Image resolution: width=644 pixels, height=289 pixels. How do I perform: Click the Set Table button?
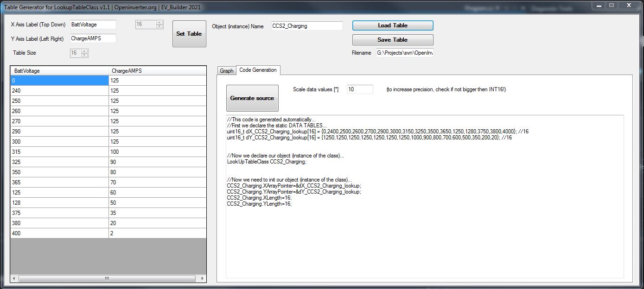[189, 34]
